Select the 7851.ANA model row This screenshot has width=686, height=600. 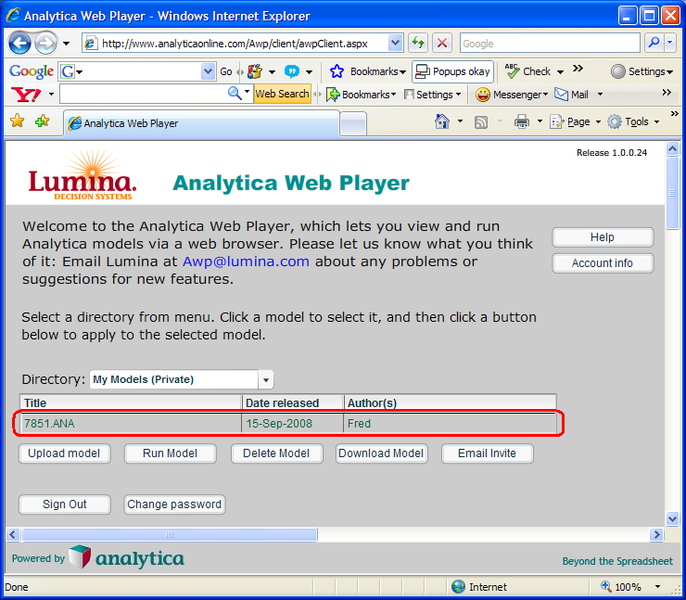tap(288, 423)
